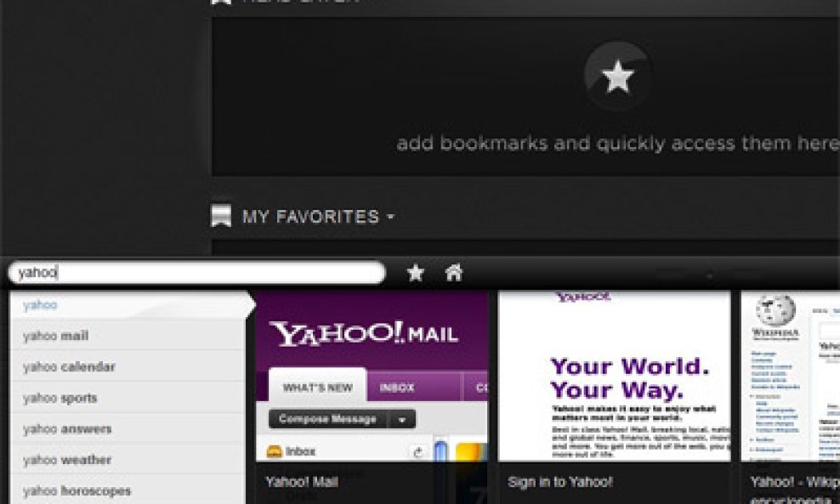Click the Compose Message button
The width and height of the screenshot is (840, 504).
click(327, 419)
